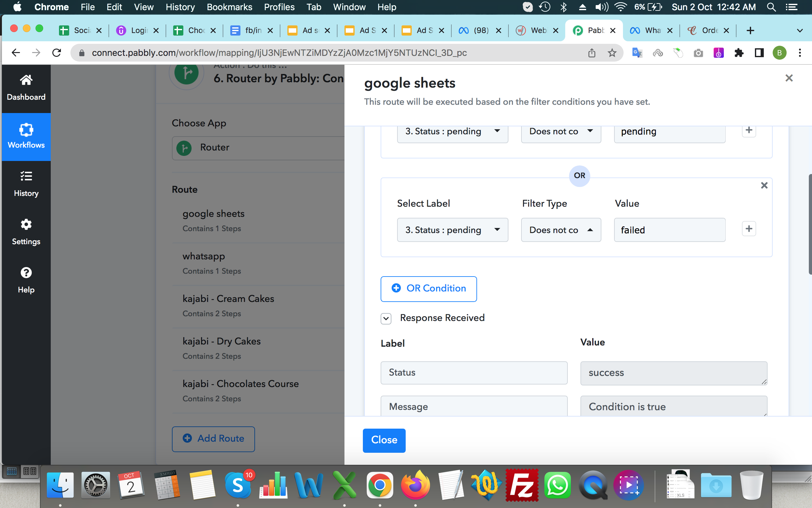
Task: Collapse the Response Received section
Action: 386,318
